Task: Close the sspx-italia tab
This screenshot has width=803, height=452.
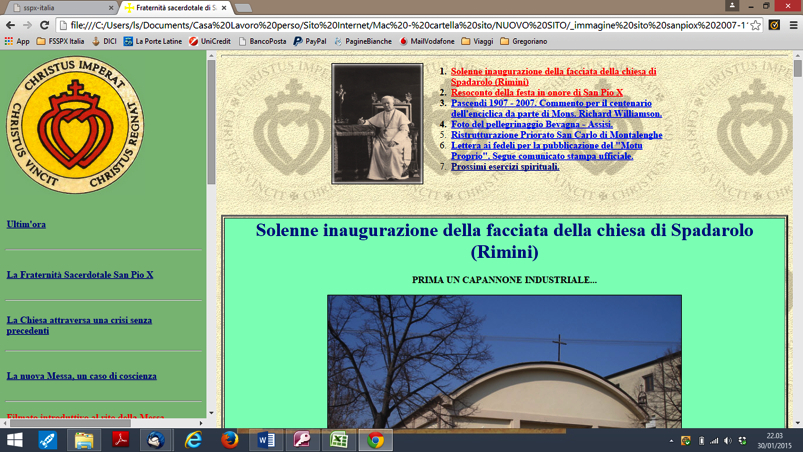Action: point(111,8)
